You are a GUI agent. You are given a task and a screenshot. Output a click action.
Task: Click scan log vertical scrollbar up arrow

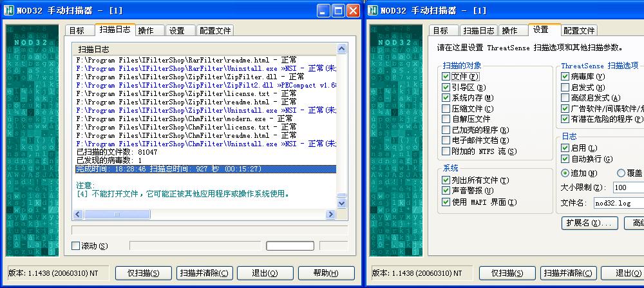342,49
